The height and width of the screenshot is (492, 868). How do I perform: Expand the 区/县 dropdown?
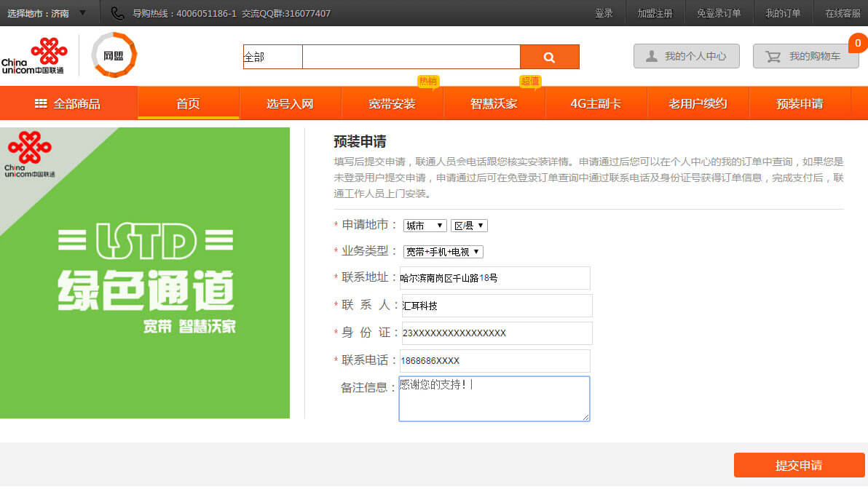tap(469, 226)
